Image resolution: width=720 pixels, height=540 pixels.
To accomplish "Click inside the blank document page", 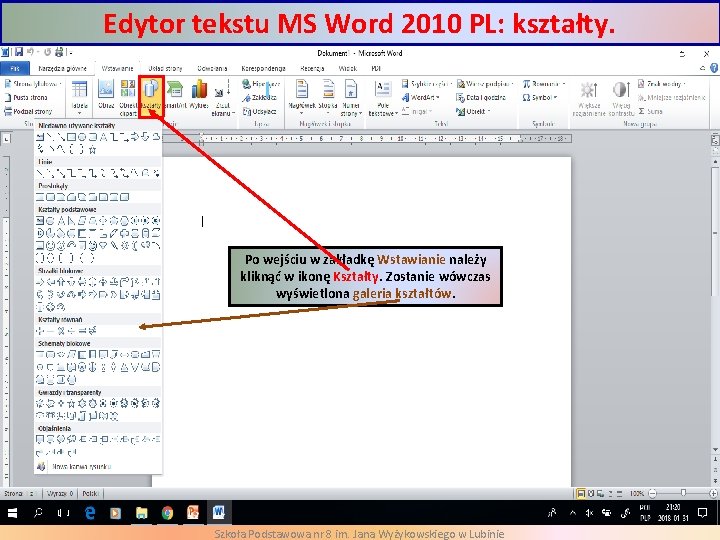I will click(x=361, y=322).
